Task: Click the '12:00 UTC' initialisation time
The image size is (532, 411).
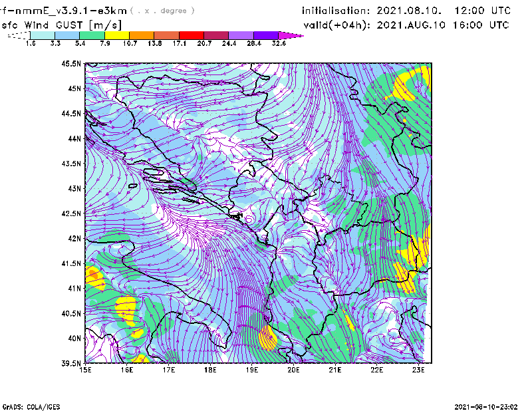Action: [x=483, y=11]
